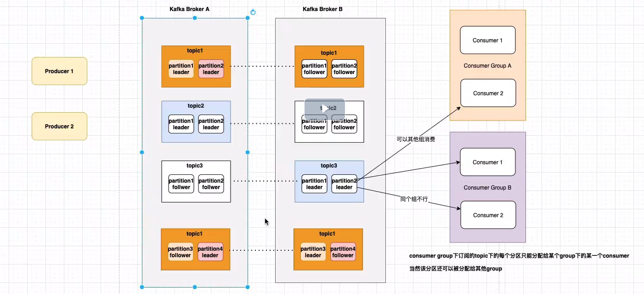Click the Consumer Group B label
This screenshot has width=644, height=294.
click(x=487, y=188)
